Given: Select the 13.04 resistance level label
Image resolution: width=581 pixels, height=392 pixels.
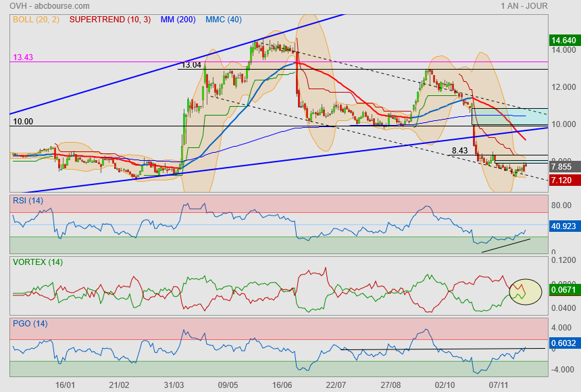Looking at the screenshot, I should (x=192, y=65).
